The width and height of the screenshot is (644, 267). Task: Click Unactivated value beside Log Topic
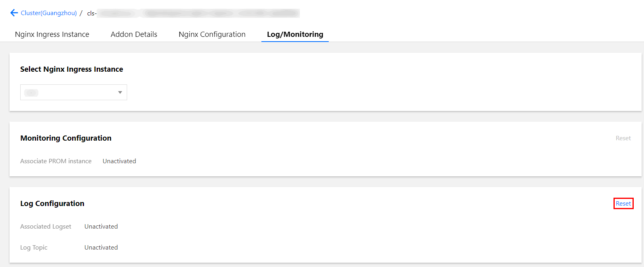coord(101,248)
